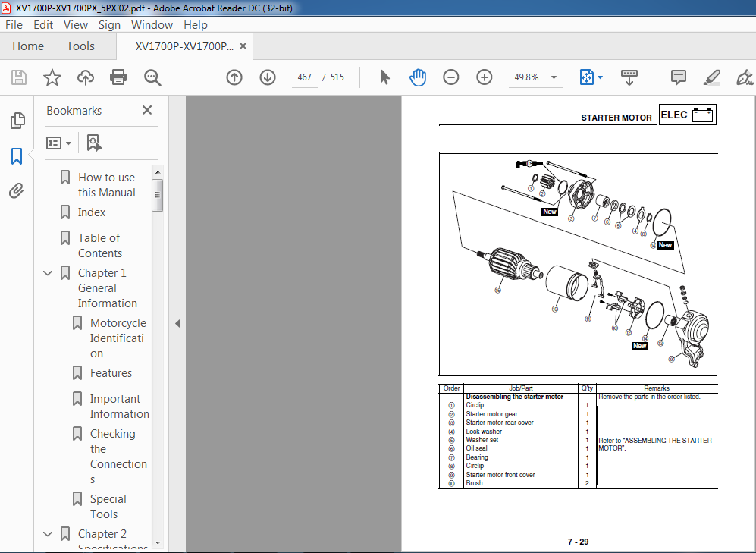
Task: Open the Features bookmark
Action: 111,373
